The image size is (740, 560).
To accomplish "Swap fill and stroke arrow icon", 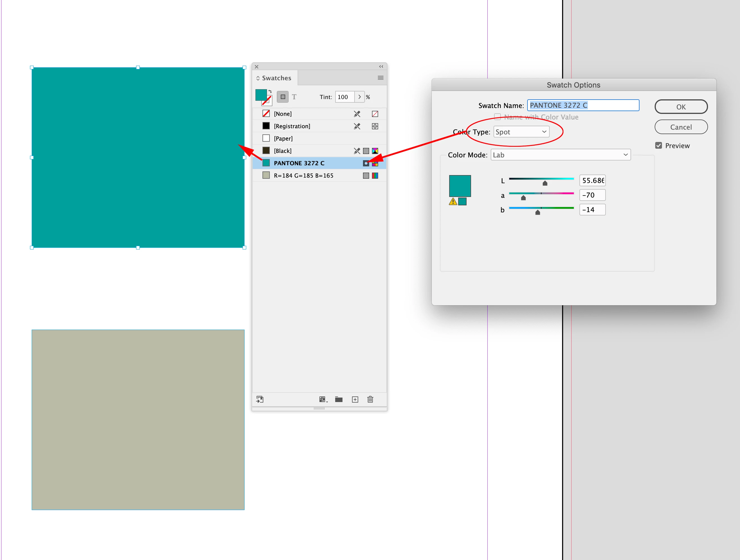I will coord(270,91).
